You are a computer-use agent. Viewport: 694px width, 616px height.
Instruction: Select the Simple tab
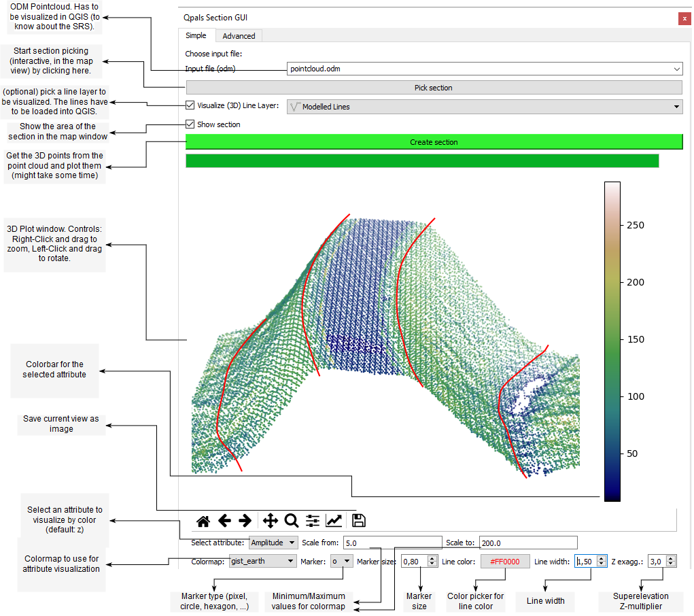[196, 35]
